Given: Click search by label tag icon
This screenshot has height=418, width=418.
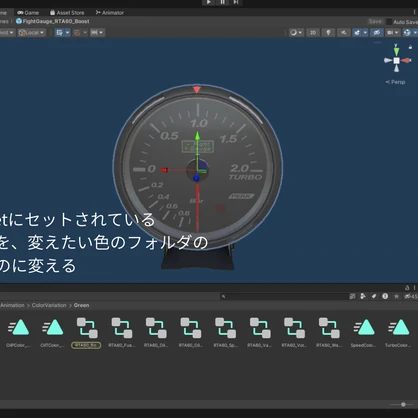Looking at the screenshot, I should click(x=374, y=296).
